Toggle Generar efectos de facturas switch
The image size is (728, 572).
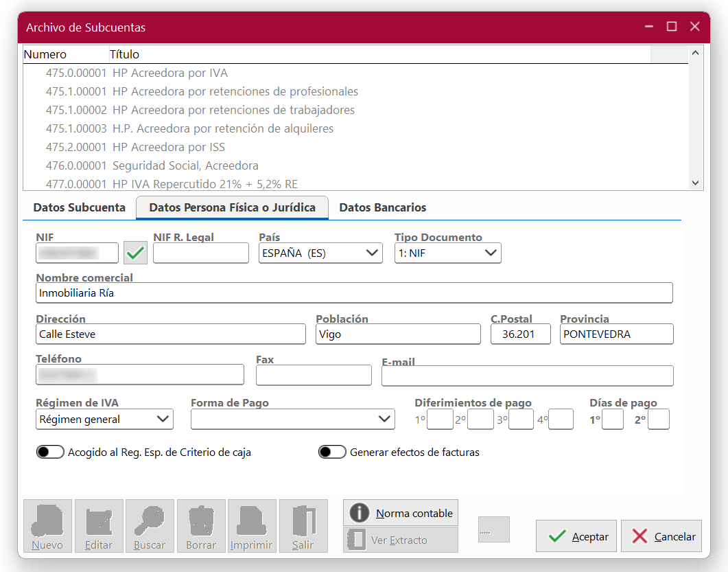click(x=332, y=453)
